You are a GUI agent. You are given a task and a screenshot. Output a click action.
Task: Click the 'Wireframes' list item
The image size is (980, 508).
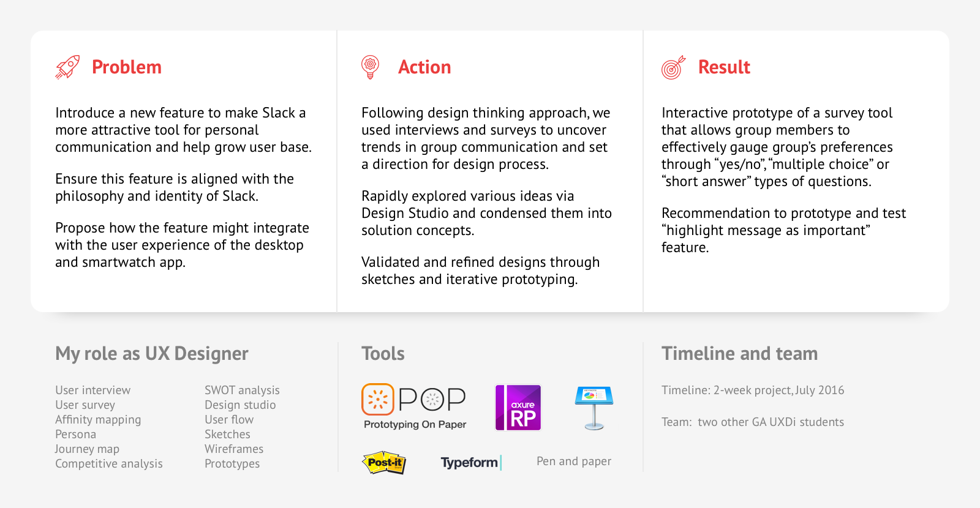coord(234,449)
